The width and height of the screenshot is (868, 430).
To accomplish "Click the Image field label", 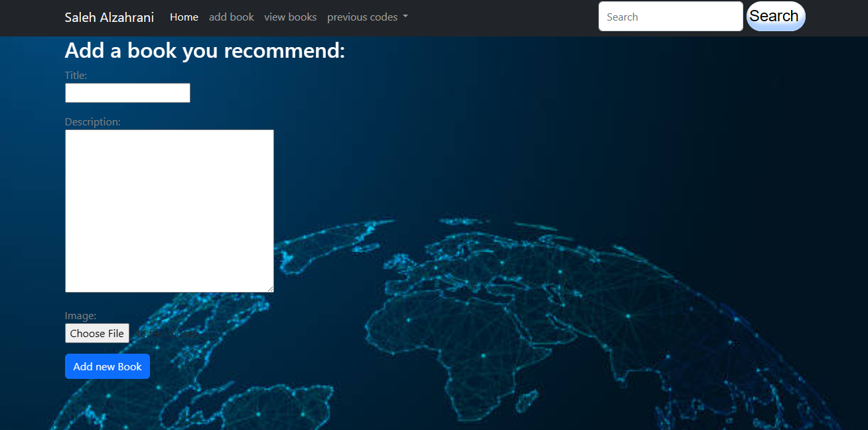I will click(x=80, y=316).
